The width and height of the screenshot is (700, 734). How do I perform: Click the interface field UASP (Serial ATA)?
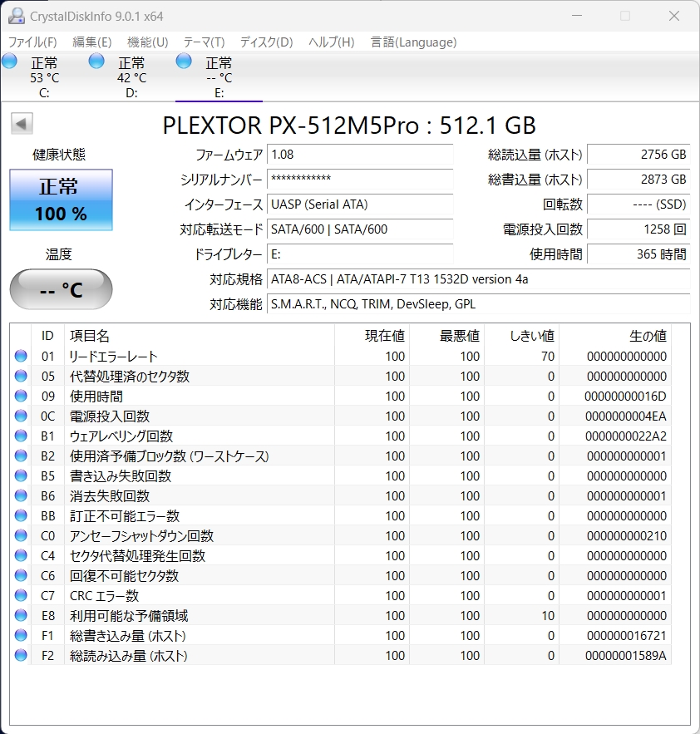tap(360, 204)
